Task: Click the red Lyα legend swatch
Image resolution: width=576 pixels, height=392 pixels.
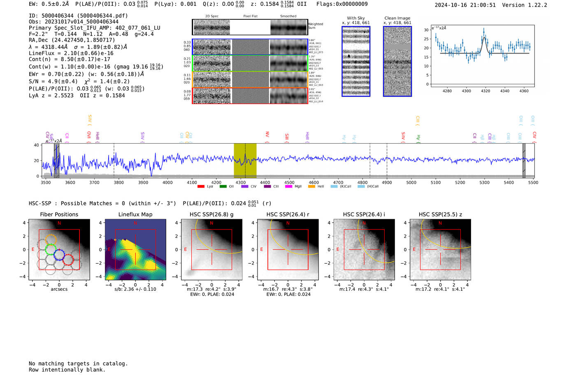Action: click(201, 187)
